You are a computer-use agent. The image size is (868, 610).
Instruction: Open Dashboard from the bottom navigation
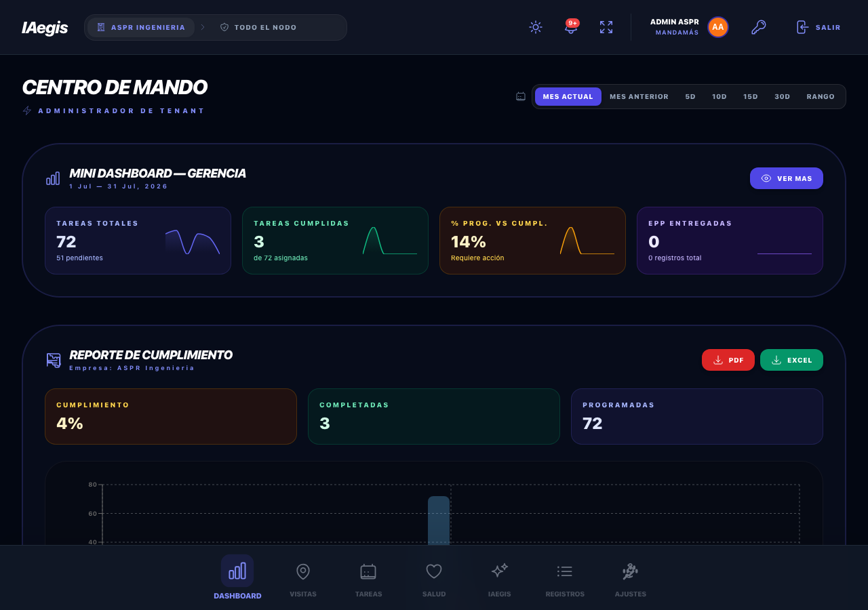pyautogui.click(x=237, y=577)
